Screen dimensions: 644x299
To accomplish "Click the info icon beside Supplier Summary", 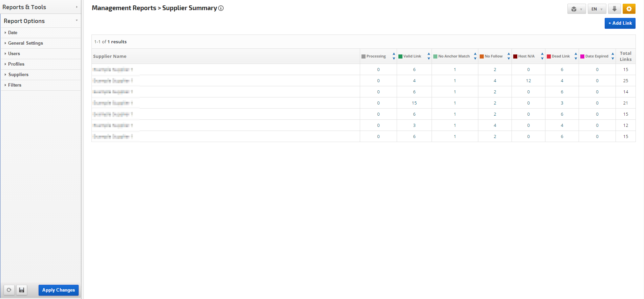I will pos(221,8).
